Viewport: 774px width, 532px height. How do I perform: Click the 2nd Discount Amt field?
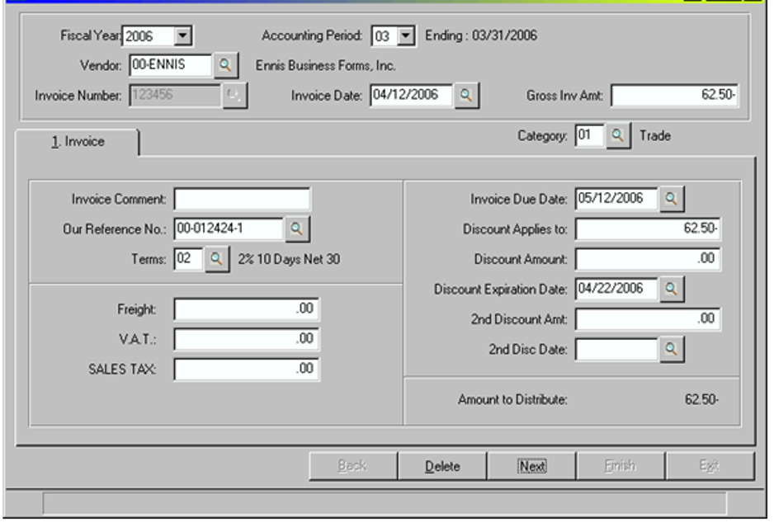[648, 319]
